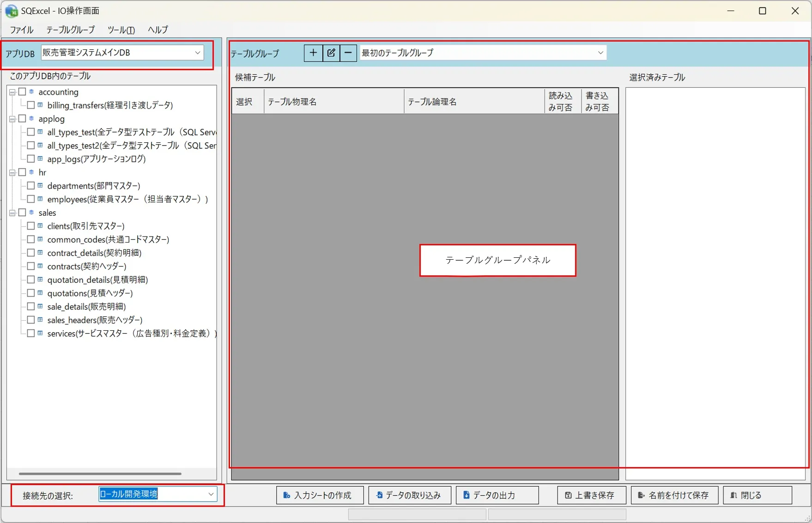Screen dimensions: 812x523
Task: Click the データの取り込み button
Action: tap(410, 495)
